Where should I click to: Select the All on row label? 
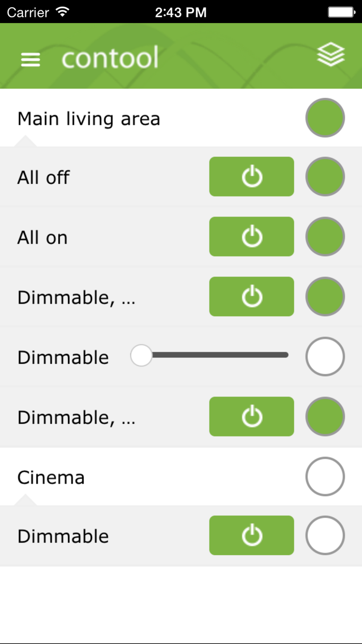tap(42, 238)
